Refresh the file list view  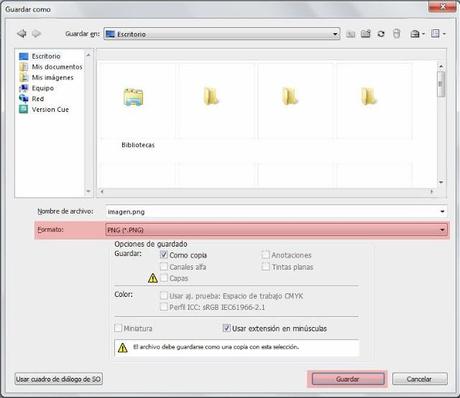(x=381, y=34)
